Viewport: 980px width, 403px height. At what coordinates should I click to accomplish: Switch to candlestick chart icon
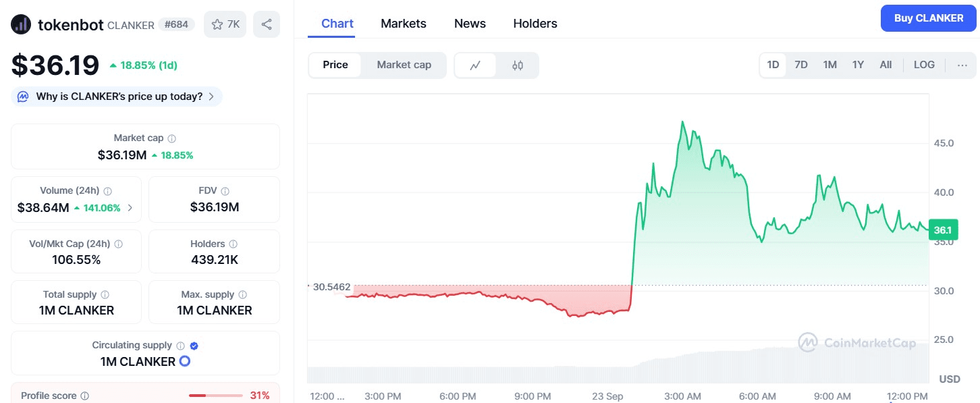(x=518, y=65)
